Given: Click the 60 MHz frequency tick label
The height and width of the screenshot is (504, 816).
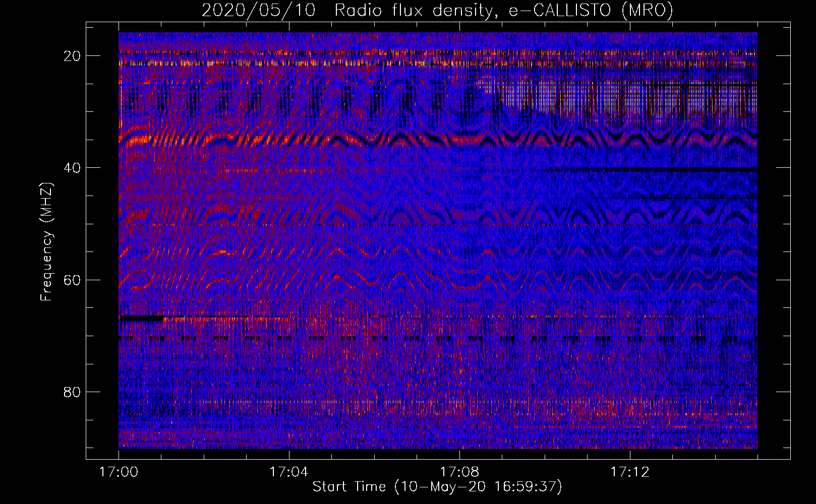Looking at the screenshot, I should point(72,280).
